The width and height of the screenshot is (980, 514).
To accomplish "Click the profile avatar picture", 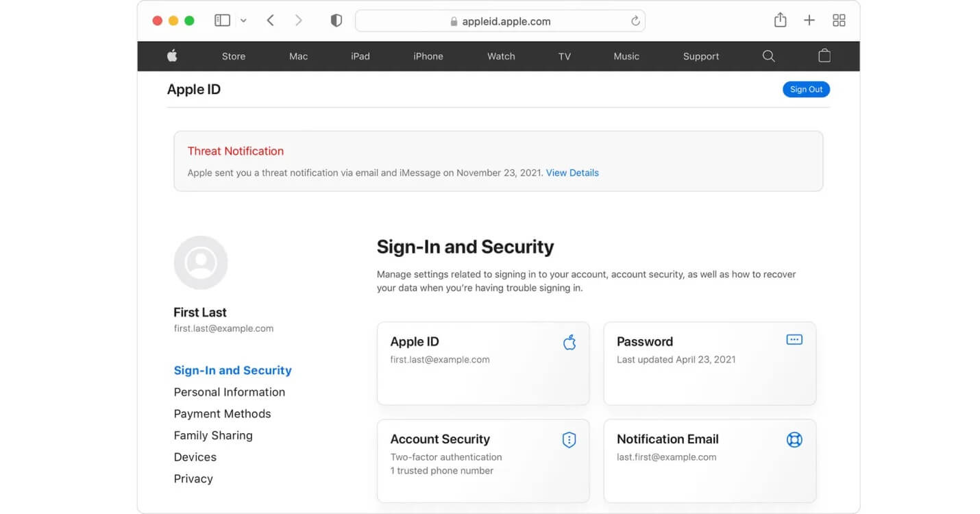I will coord(201,262).
